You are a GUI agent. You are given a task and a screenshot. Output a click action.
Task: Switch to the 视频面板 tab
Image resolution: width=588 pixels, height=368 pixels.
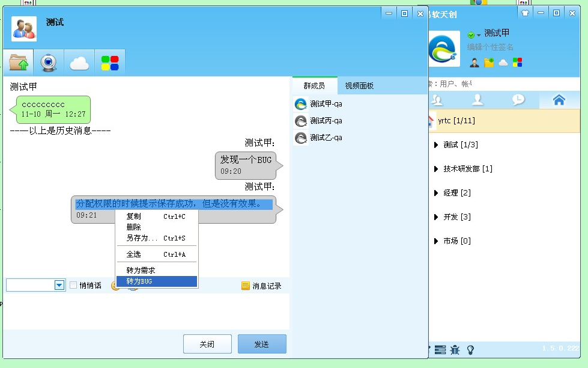(x=359, y=85)
